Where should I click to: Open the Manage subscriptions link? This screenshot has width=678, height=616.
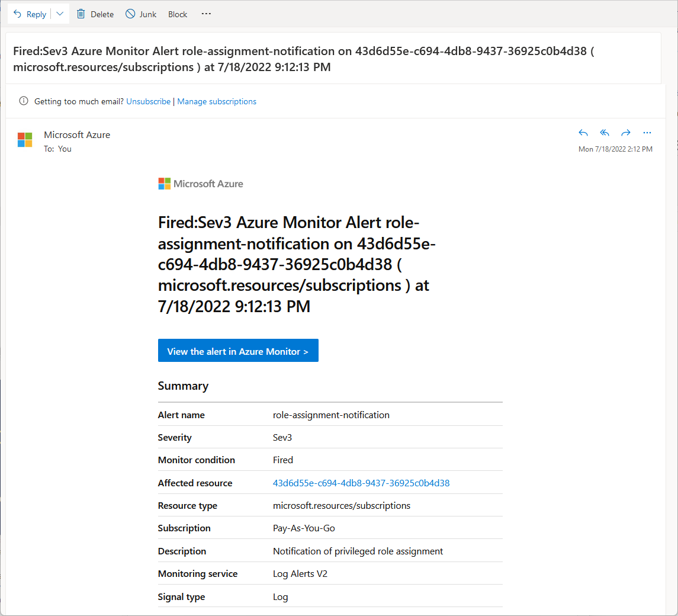(x=217, y=101)
